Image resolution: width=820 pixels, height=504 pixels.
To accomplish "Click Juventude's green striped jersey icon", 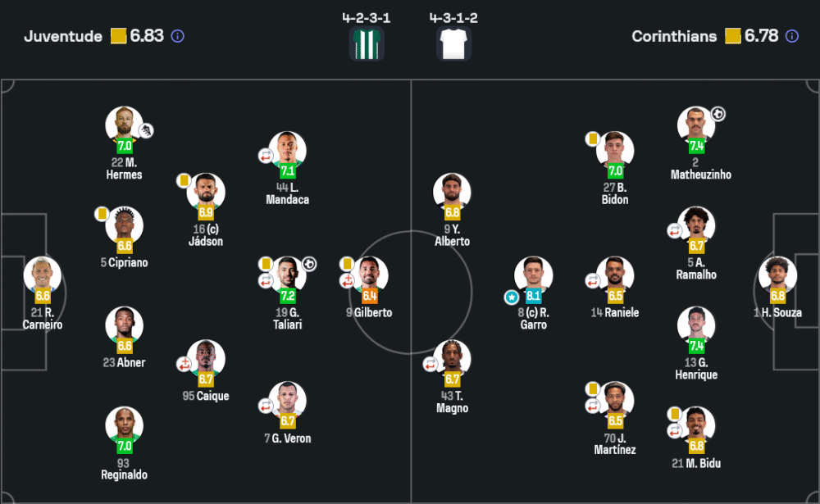I will pos(367,43).
